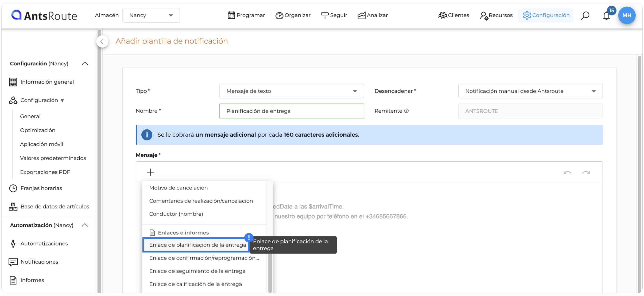Click the redo arrow in editor

586,172
